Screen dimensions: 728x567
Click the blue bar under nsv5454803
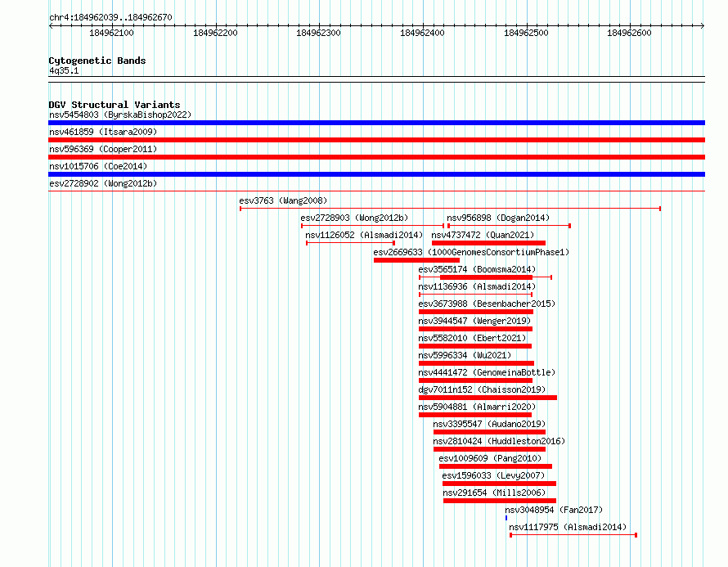[376, 123]
